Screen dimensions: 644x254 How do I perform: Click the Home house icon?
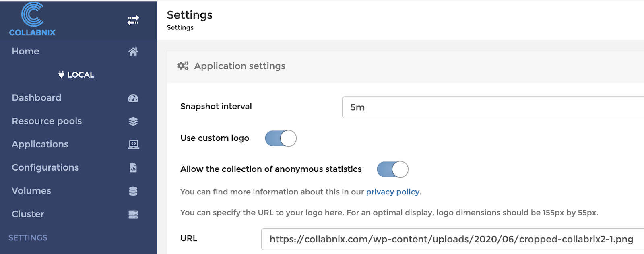pyautogui.click(x=133, y=52)
